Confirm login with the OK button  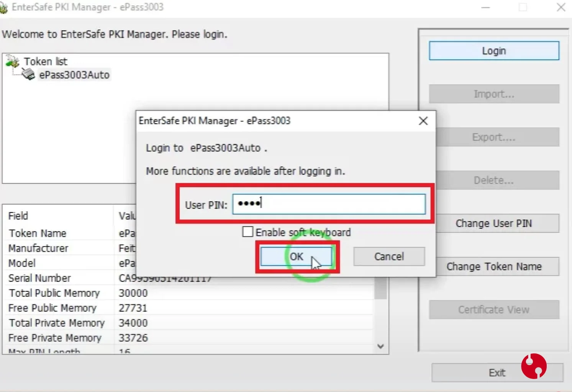(x=296, y=256)
